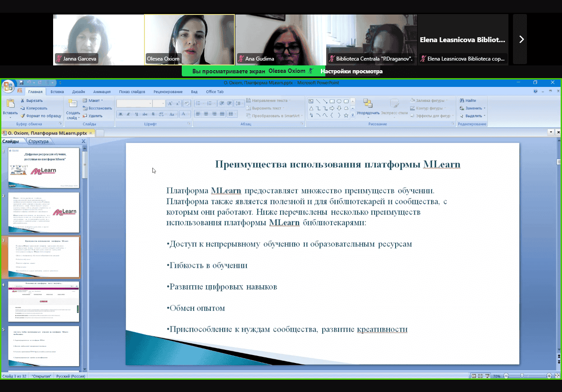Open the Вставка ribbon tab

coord(57,92)
